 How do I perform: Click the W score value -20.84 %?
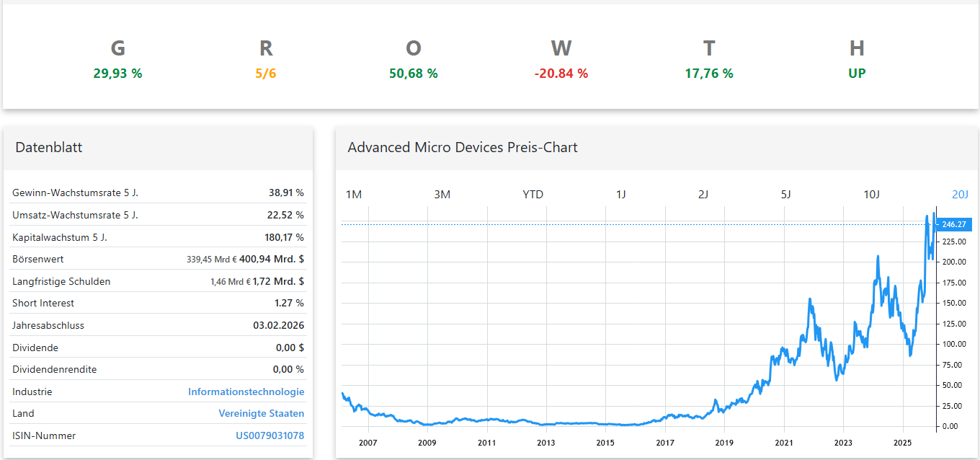coord(561,74)
